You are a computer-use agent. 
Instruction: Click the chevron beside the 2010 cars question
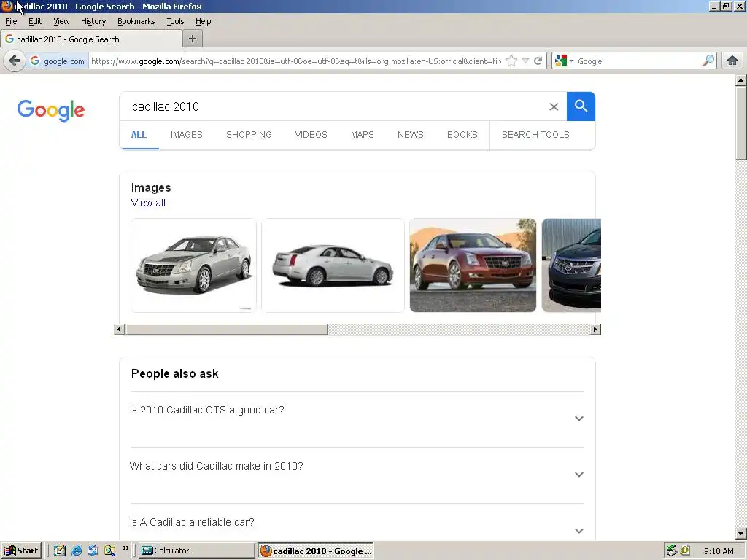click(x=578, y=475)
